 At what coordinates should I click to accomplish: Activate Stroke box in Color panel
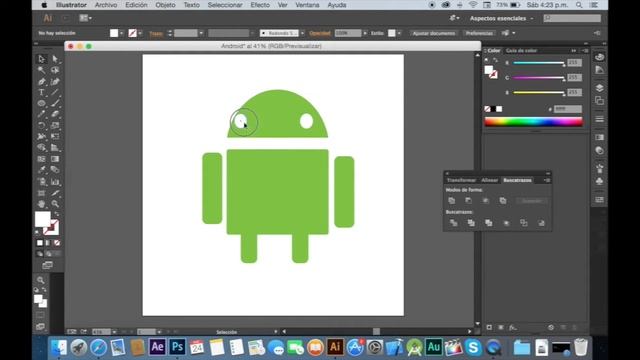point(494,75)
